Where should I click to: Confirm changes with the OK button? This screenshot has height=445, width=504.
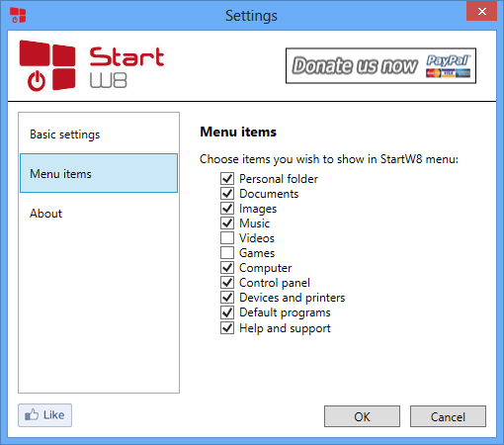coord(362,416)
